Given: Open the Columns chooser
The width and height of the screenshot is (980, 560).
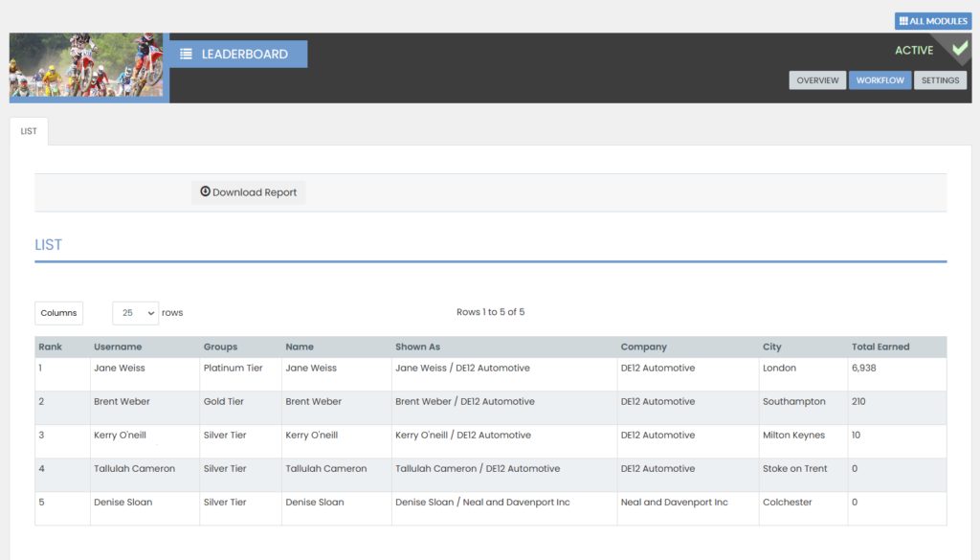Looking at the screenshot, I should [58, 313].
